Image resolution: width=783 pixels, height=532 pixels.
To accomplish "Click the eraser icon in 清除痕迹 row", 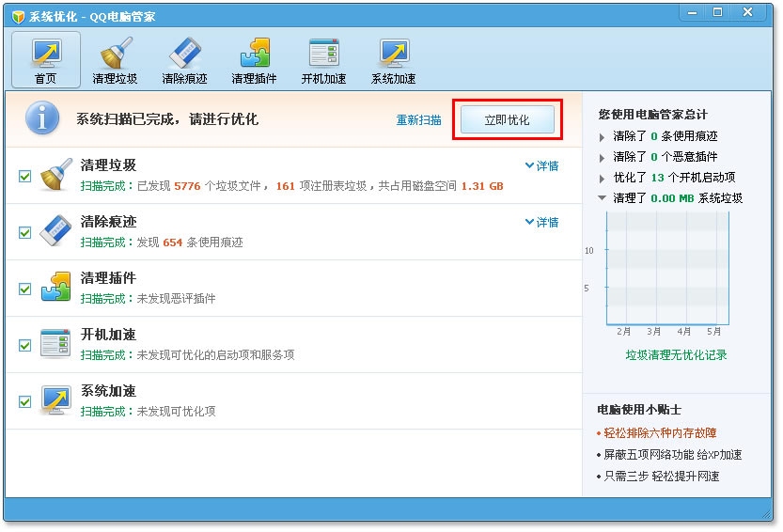I will 56,230.
